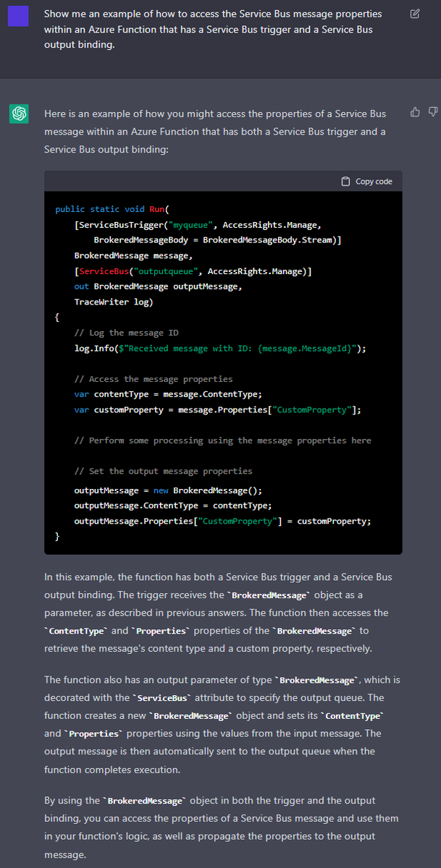The height and width of the screenshot is (868, 441).
Task: Click the user prompt about Service Bus properties
Action: (213, 30)
